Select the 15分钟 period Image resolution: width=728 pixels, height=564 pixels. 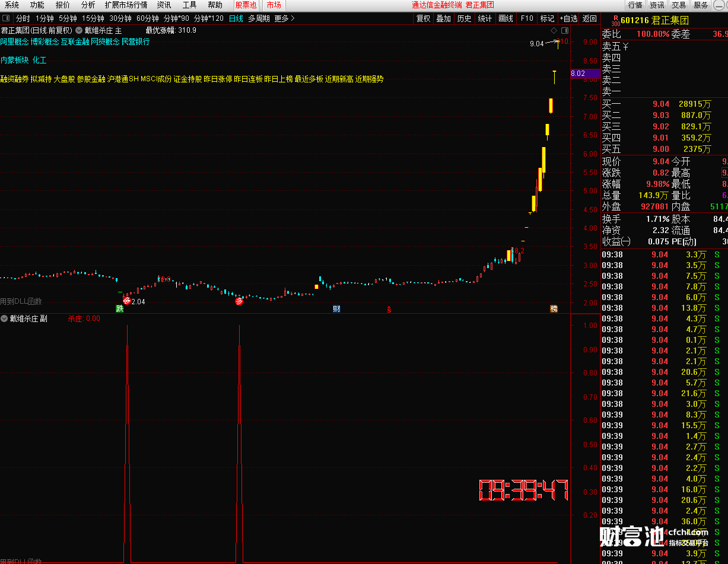point(93,18)
